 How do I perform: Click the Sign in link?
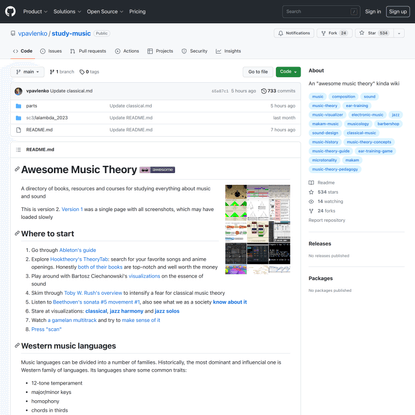tap(373, 11)
